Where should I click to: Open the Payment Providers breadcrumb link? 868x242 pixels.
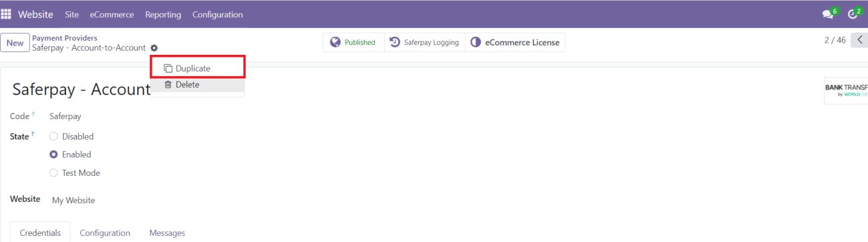point(65,38)
